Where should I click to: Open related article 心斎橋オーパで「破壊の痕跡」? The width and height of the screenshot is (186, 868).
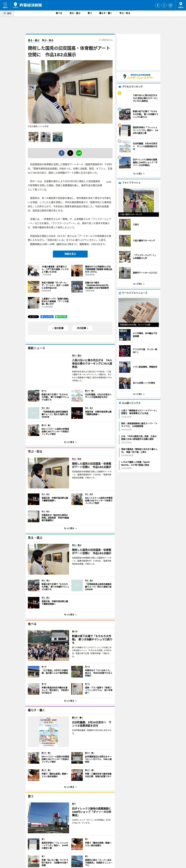point(48,303)
